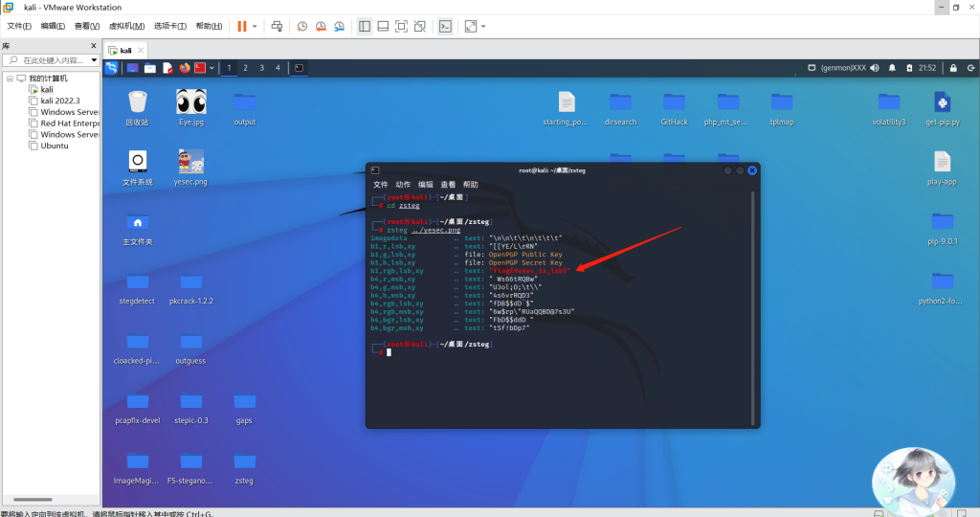The image size is (980, 517).
Task: Open the terminal's 编辑 menu
Action: tap(426, 184)
